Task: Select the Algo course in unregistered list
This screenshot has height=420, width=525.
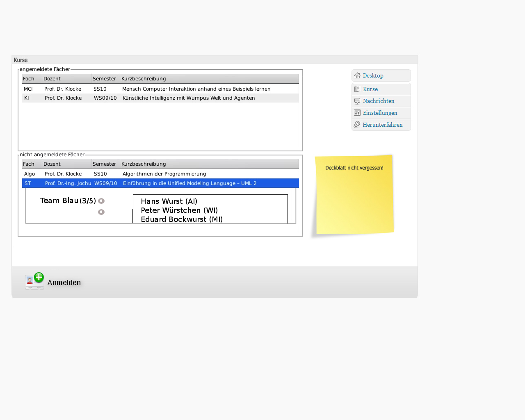Action: pyautogui.click(x=160, y=174)
